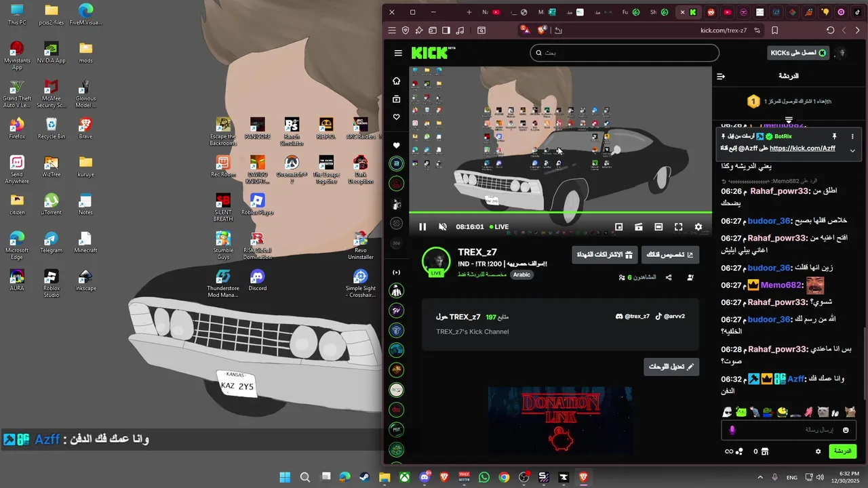Pause the Kick live stream
This screenshot has height=488, width=868.
(x=422, y=227)
